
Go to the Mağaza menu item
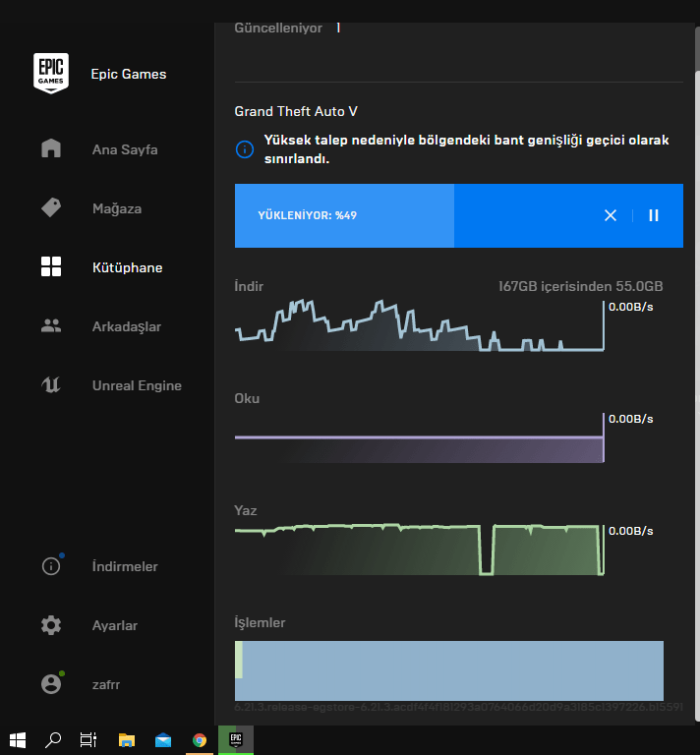[117, 208]
